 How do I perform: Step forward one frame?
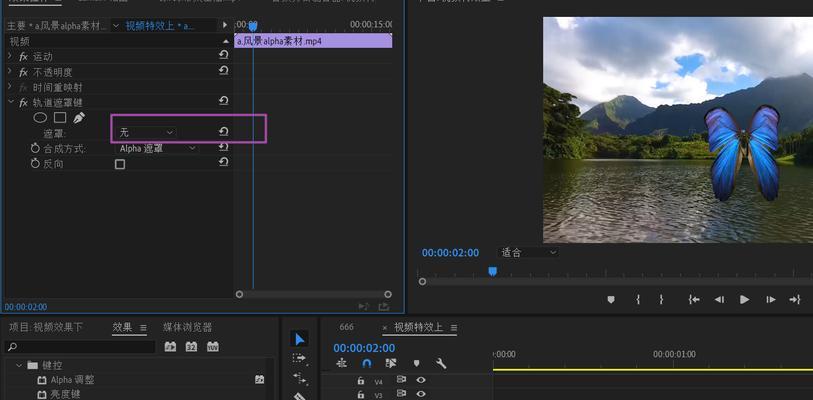coord(770,299)
